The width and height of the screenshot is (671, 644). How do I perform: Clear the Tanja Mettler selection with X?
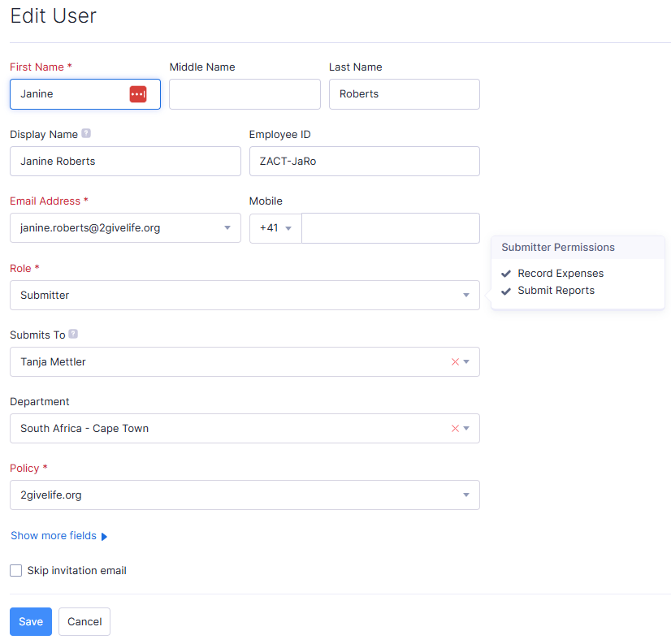pos(455,362)
